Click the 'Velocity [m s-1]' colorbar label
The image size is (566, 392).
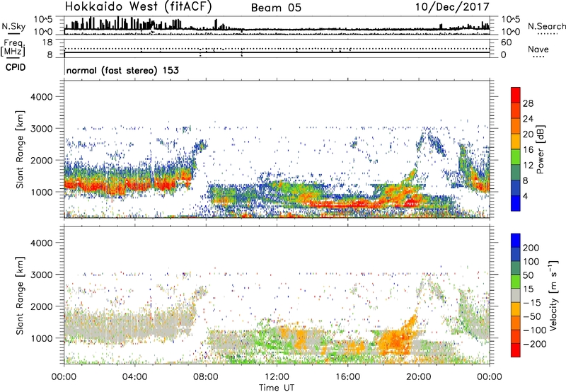(x=554, y=295)
